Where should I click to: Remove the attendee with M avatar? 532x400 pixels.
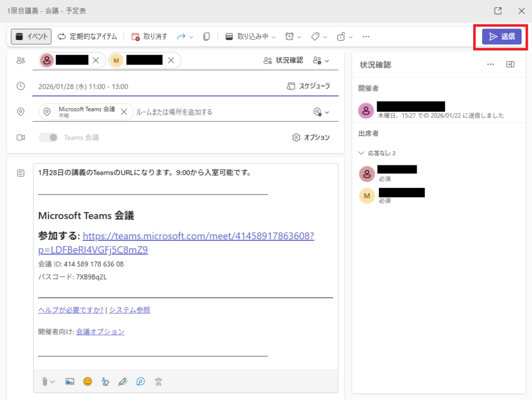point(171,60)
